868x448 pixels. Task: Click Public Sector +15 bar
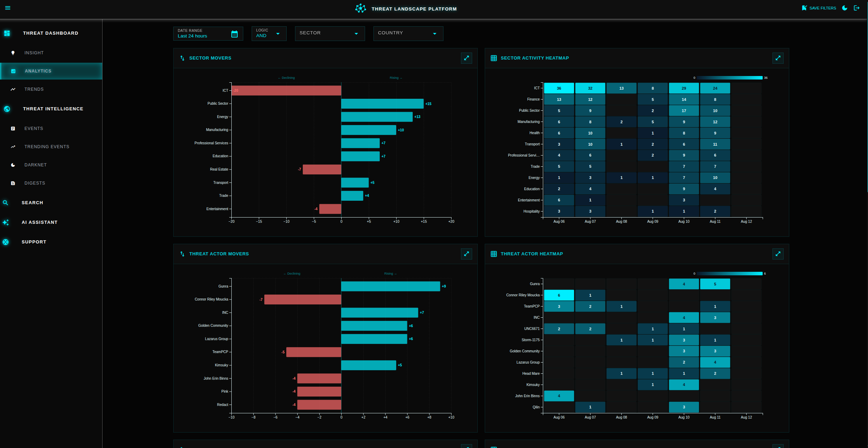(383, 104)
